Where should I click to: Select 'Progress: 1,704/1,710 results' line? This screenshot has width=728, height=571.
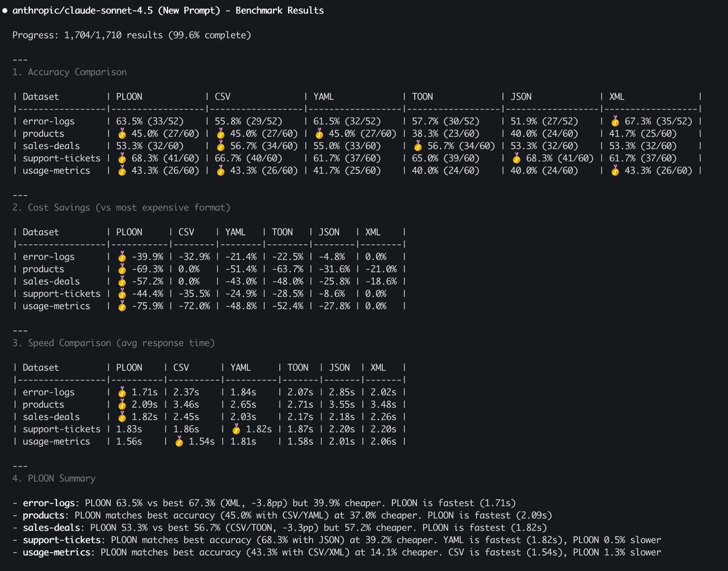tap(132, 35)
